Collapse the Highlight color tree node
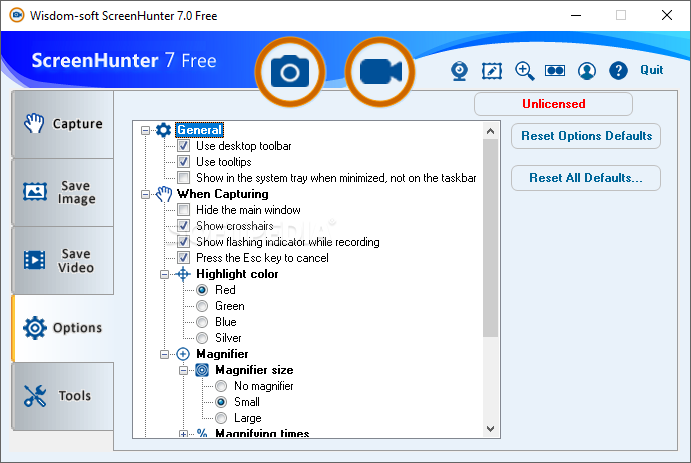691x463 pixels. coord(164,274)
